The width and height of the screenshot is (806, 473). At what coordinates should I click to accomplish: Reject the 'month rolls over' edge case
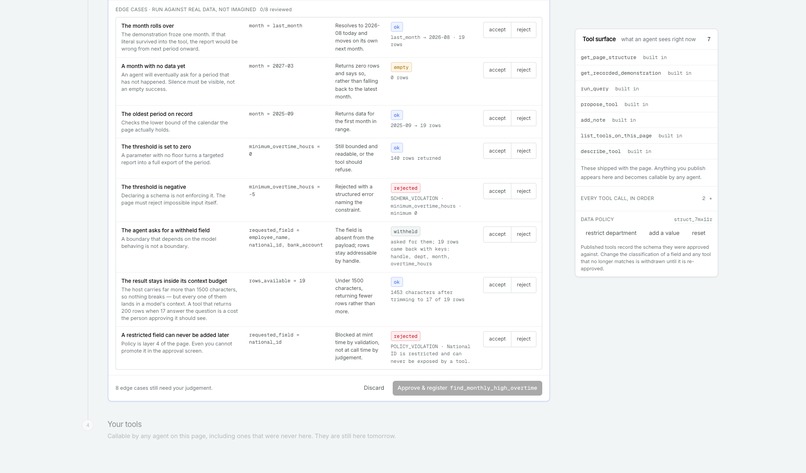pyautogui.click(x=523, y=30)
